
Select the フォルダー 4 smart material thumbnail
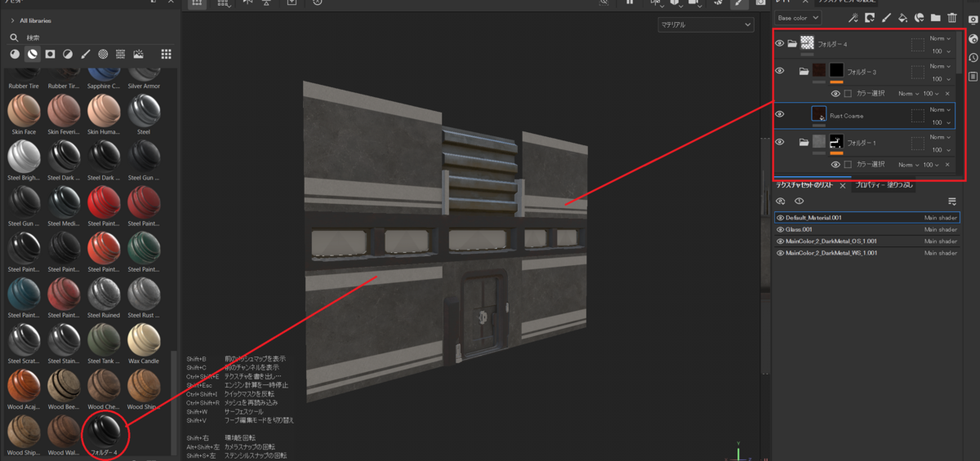(104, 430)
